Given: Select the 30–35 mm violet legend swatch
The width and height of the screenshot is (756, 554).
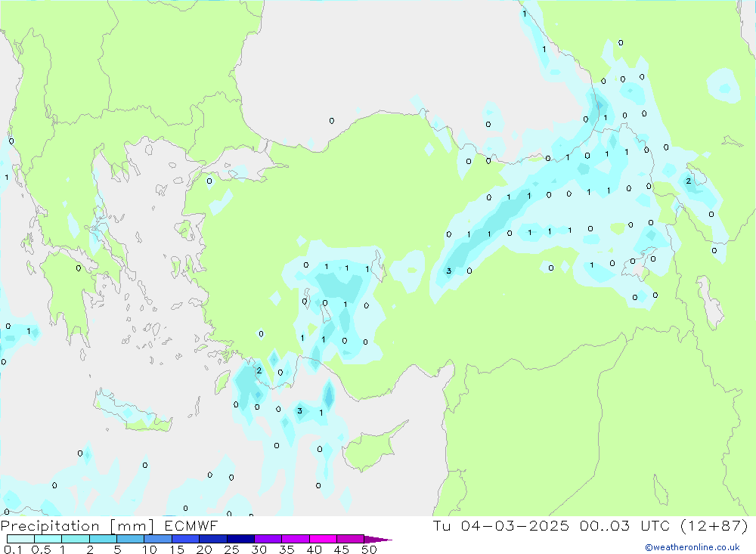Looking at the screenshot, I should (268, 539).
